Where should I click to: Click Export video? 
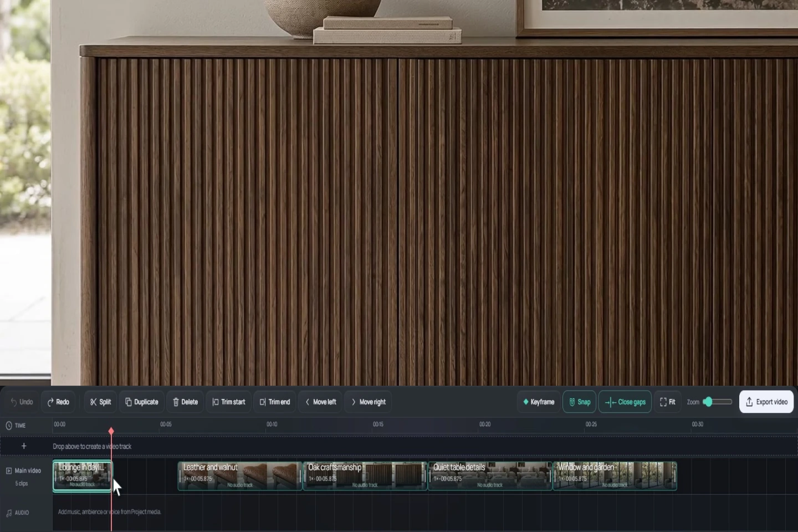[766, 402]
